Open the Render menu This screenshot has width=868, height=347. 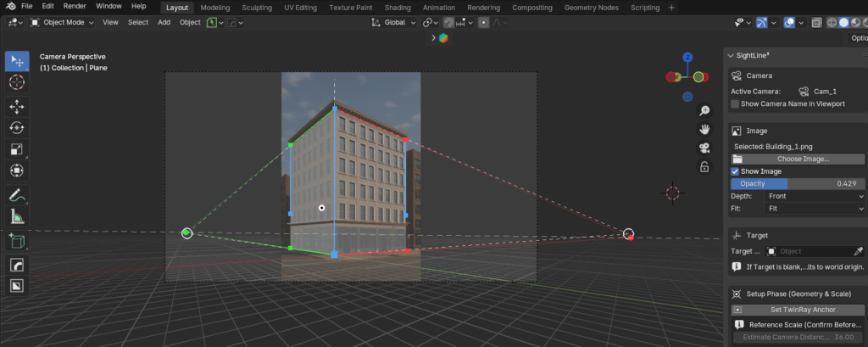[75, 7]
